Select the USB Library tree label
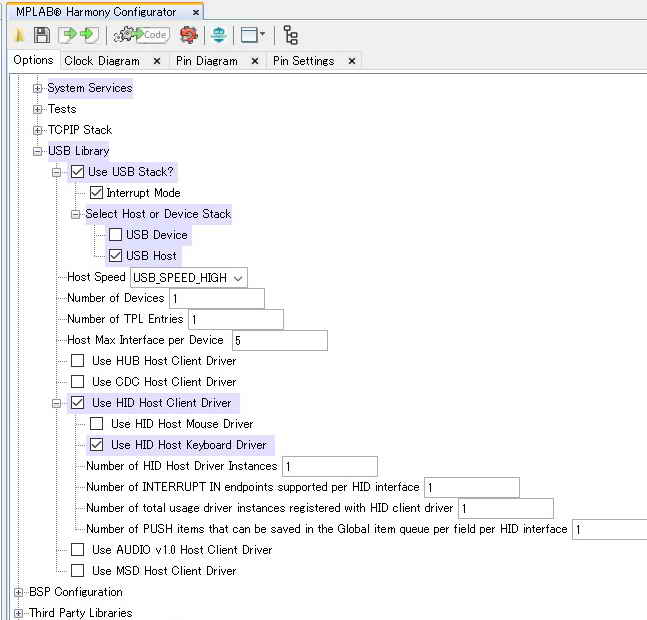The height and width of the screenshot is (620, 647). coord(78,151)
